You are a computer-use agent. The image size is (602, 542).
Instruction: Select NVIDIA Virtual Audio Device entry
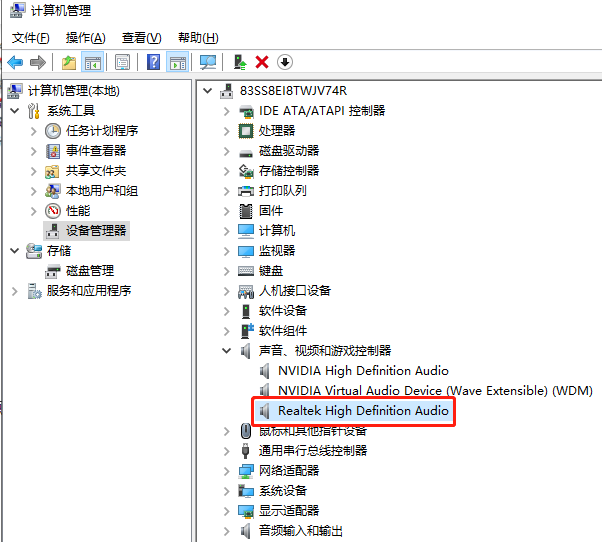coord(434,391)
